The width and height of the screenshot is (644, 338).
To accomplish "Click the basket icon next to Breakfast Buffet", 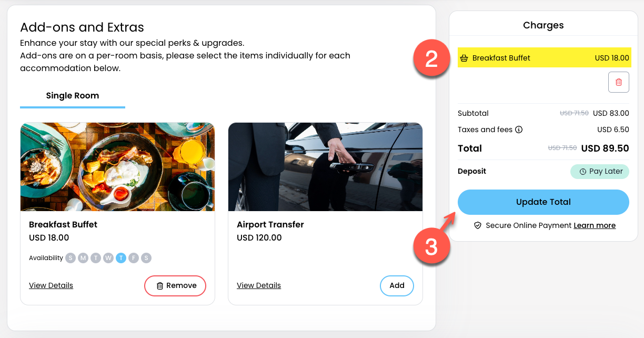I will (x=464, y=58).
